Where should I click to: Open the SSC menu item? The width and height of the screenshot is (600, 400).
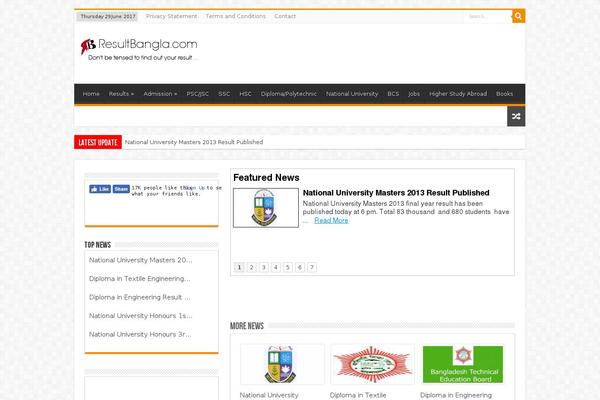tap(224, 94)
